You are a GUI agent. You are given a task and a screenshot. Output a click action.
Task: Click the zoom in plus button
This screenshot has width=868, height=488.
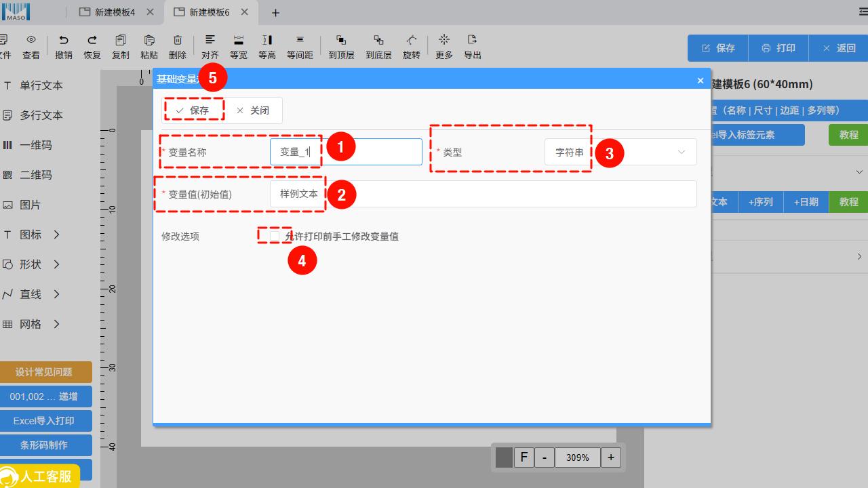pyautogui.click(x=610, y=457)
